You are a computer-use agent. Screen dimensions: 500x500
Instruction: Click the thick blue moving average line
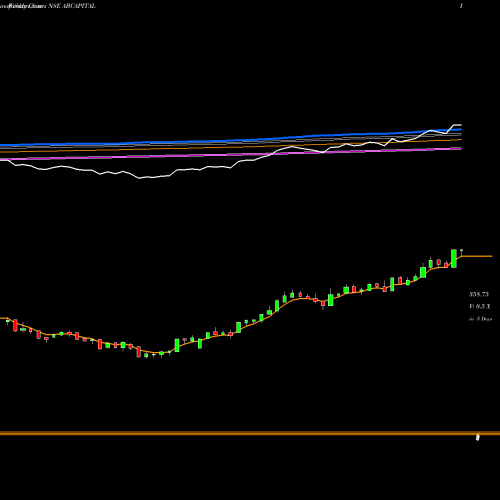231,141
